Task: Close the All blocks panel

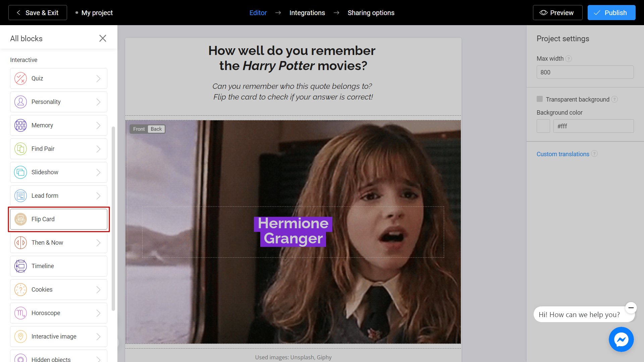Action: [103, 38]
